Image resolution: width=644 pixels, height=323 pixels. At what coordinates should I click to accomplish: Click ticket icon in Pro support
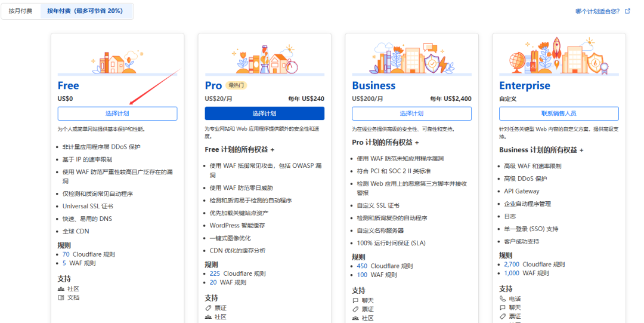coord(208,308)
